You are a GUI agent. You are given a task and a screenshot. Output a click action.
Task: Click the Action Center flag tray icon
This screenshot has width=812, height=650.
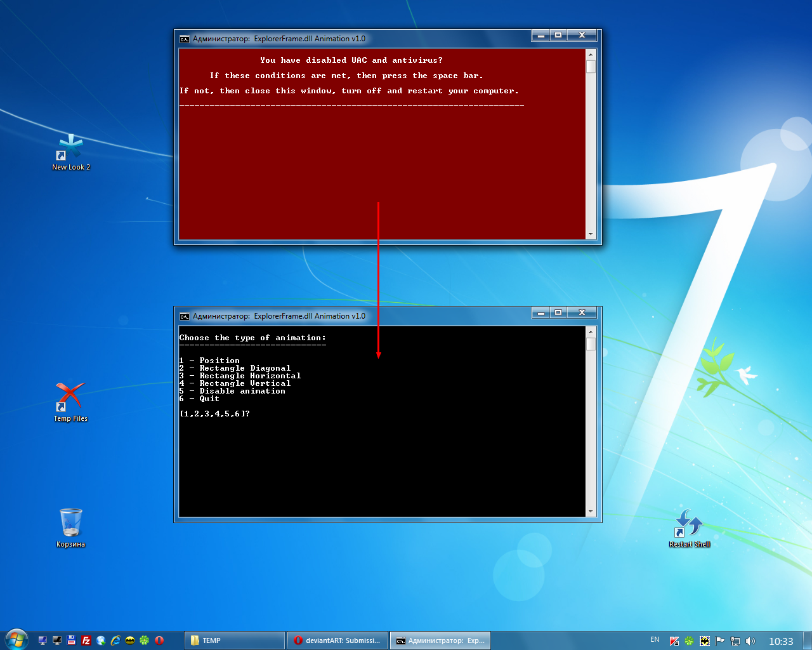(720, 641)
